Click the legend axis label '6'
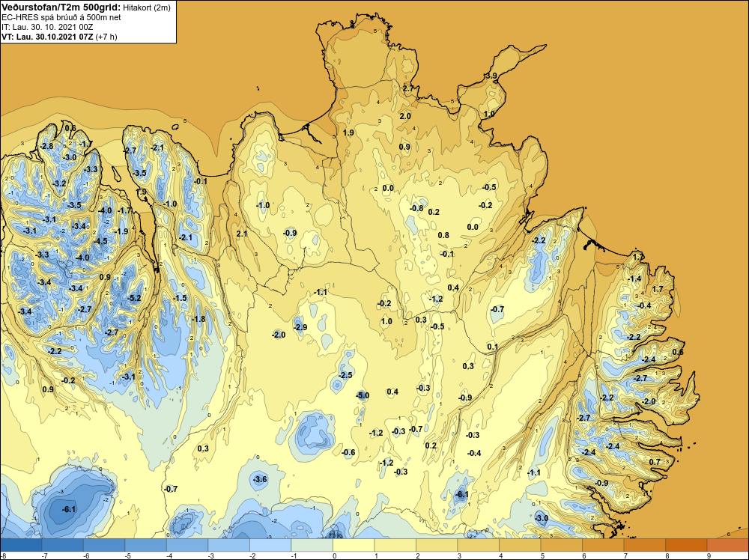749x560 pixels. point(583,556)
